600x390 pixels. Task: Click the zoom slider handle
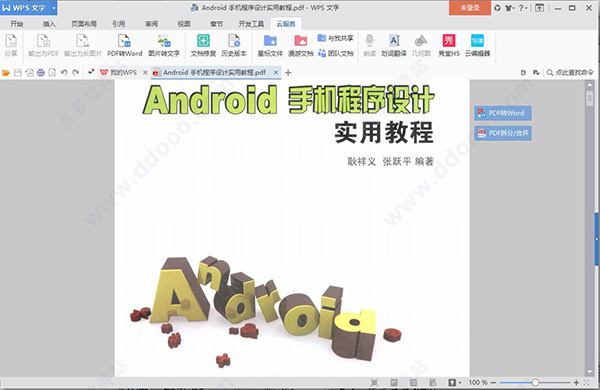535,382
